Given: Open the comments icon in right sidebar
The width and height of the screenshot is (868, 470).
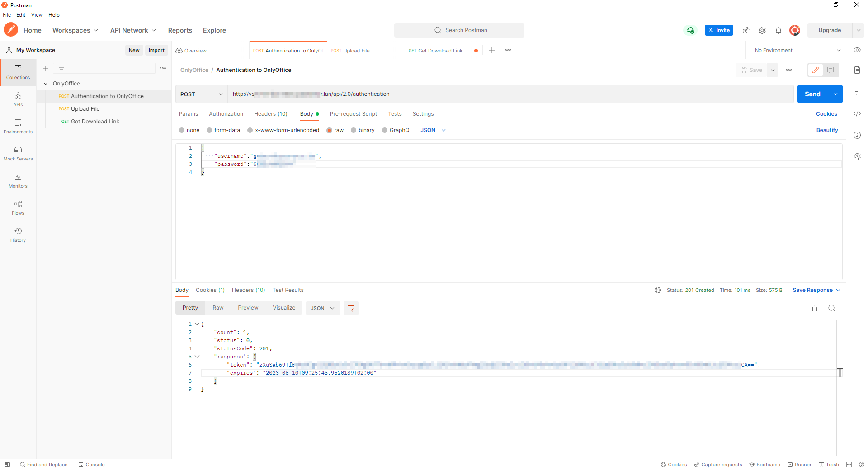Looking at the screenshot, I should (857, 92).
